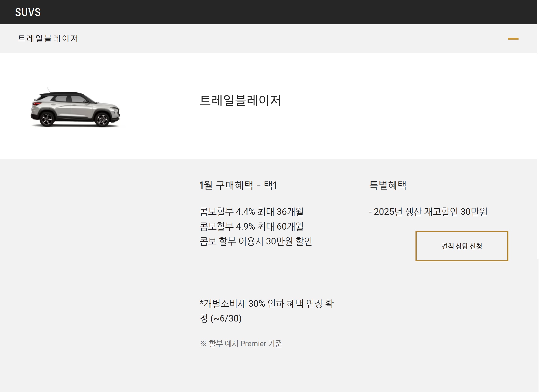The height and width of the screenshot is (392, 539).
Task: Click the 콤보할부 4.9% 최대 60개월 offer
Action: 251,226
